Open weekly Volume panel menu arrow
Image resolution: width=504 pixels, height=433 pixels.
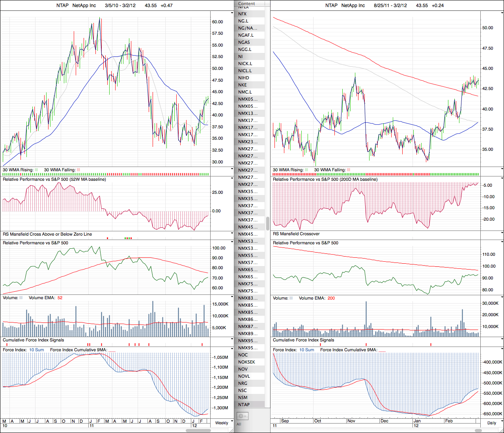(232, 298)
